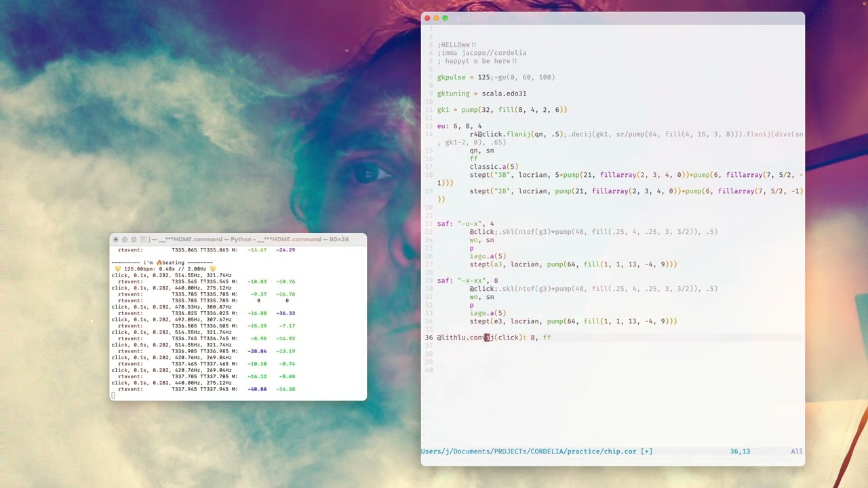The width and height of the screenshot is (868, 488).
Task: Click the '-40.88' value in terminal
Action: (x=257, y=389)
